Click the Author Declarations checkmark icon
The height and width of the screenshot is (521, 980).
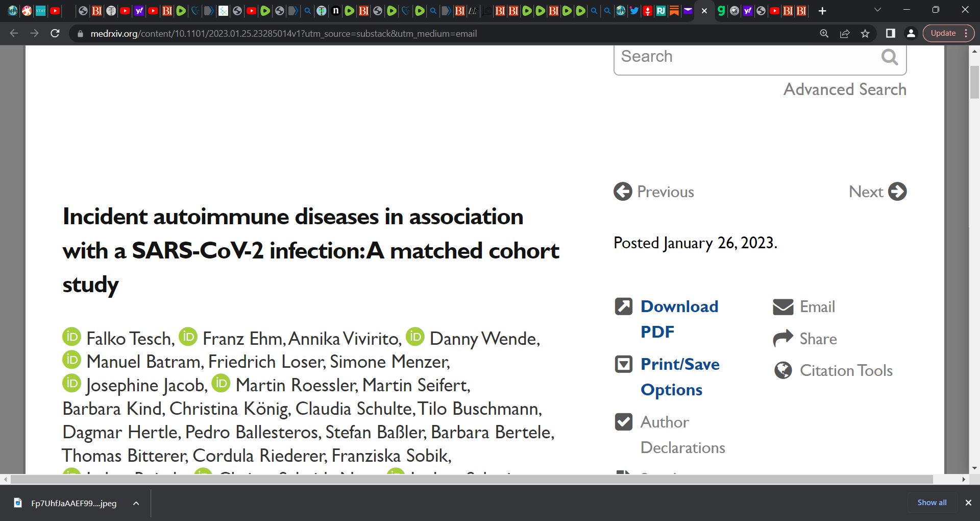(x=624, y=422)
